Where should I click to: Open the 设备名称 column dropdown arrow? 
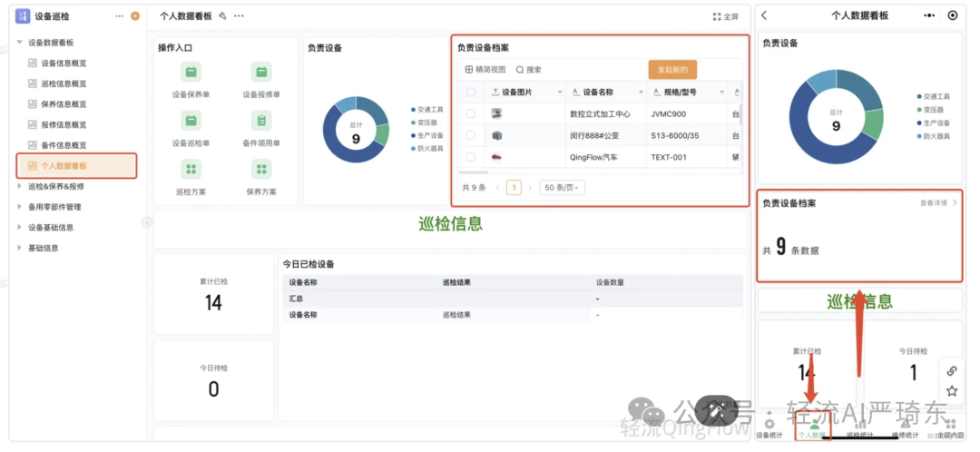pyautogui.click(x=641, y=93)
